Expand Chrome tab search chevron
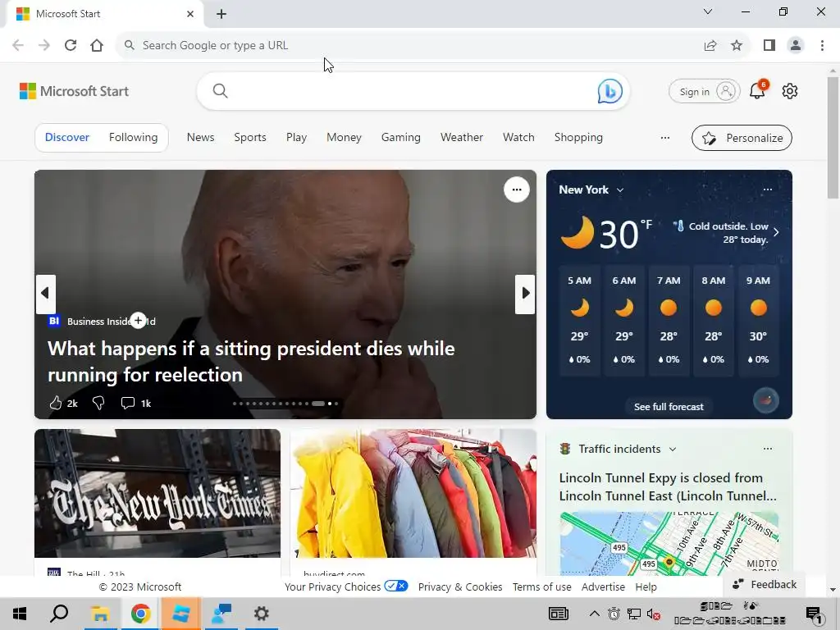Viewport: 840px width, 630px height. click(708, 11)
